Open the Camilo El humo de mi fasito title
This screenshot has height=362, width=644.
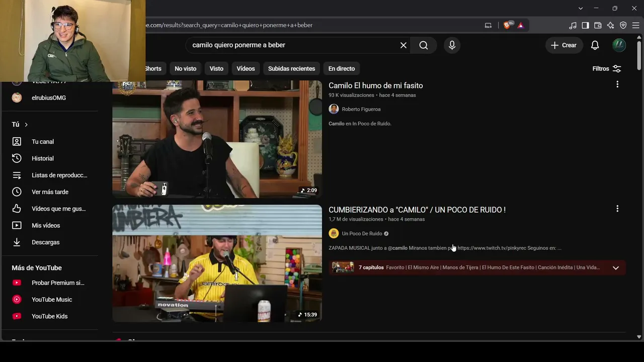[x=376, y=85]
